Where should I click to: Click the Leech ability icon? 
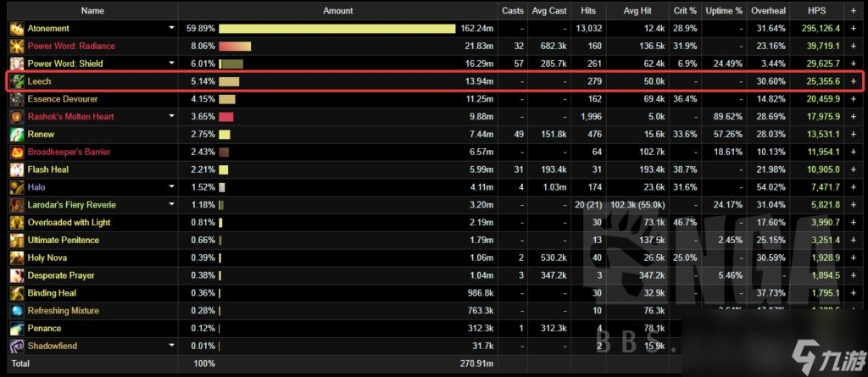point(17,81)
